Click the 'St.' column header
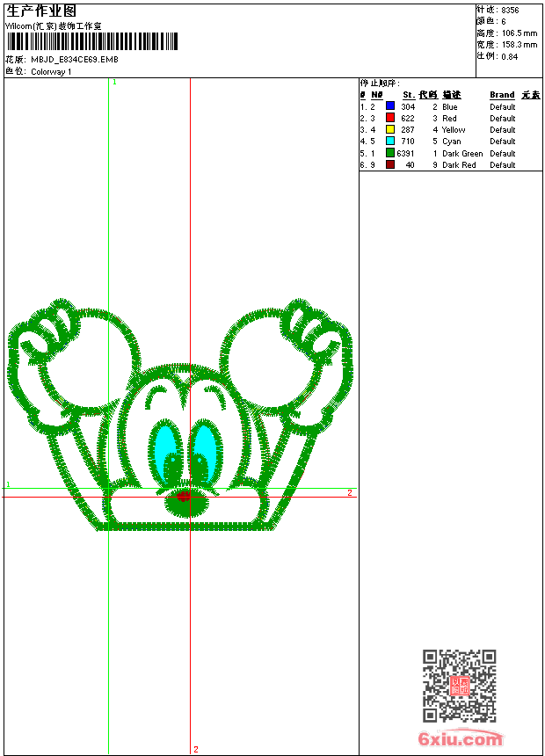Image resolution: width=545 pixels, height=756 pixels. 409,95
